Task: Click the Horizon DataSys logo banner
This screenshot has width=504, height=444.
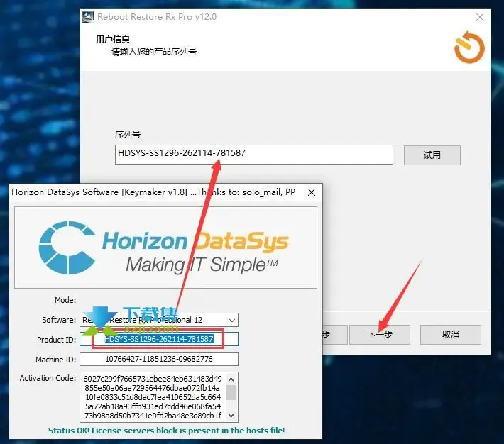Action: point(165,248)
